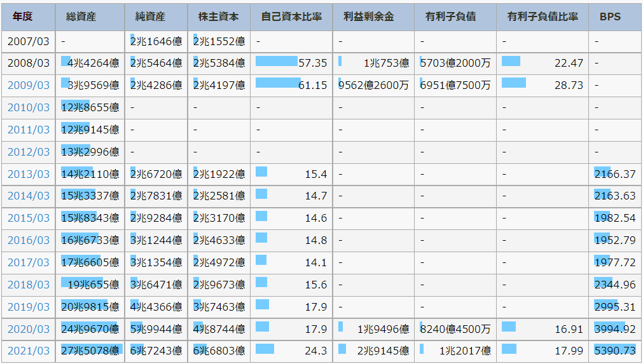
Task: Open the 2016/03 fiscal year link
Action: pyautogui.click(x=28, y=240)
